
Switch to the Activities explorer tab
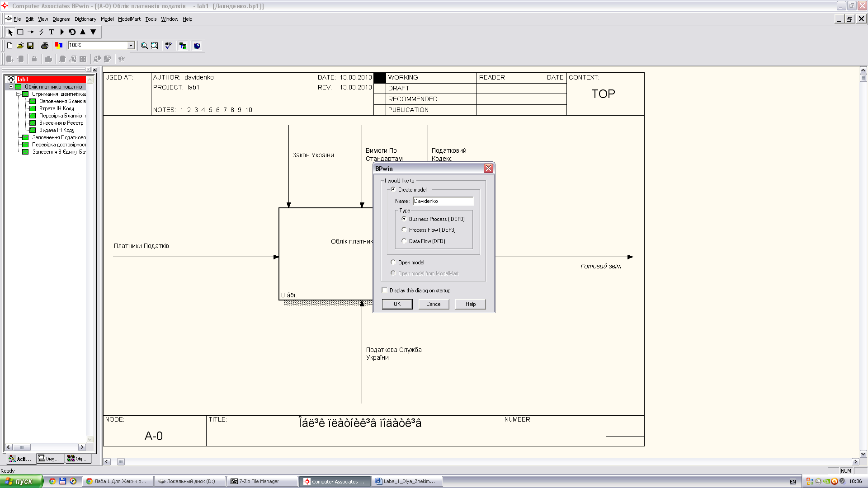coord(21,459)
